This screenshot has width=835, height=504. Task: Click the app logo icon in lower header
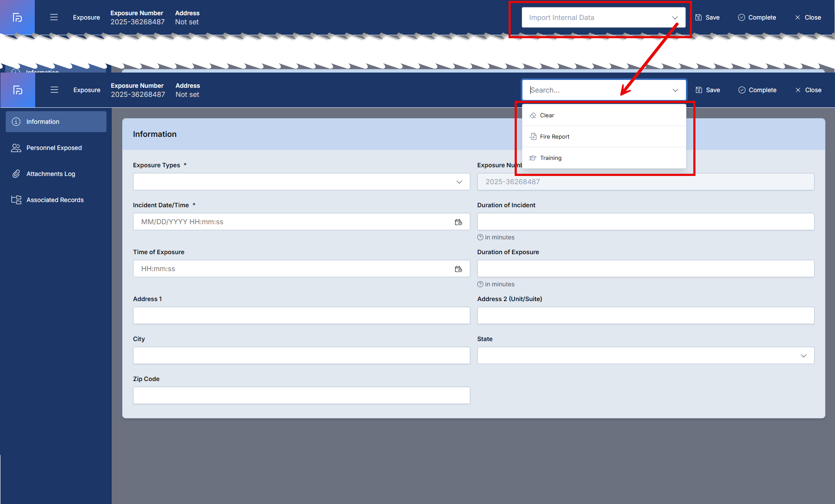tap(18, 90)
